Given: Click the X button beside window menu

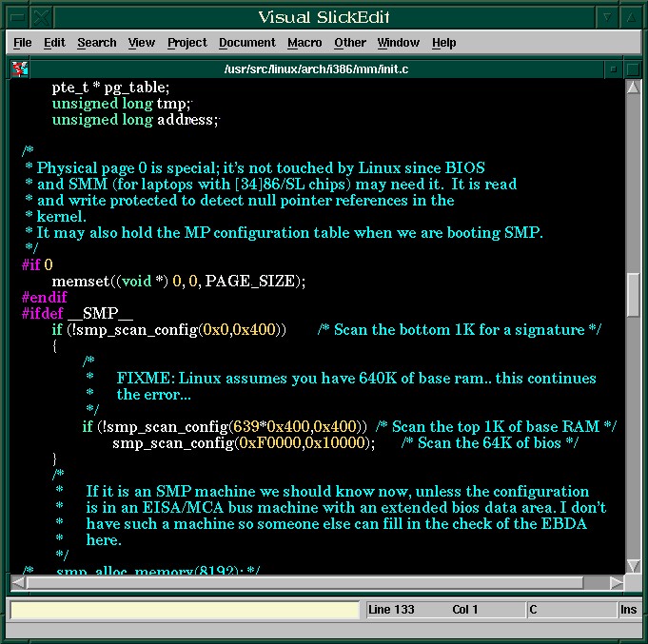Looking at the screenshot, I should pos(41,17).
